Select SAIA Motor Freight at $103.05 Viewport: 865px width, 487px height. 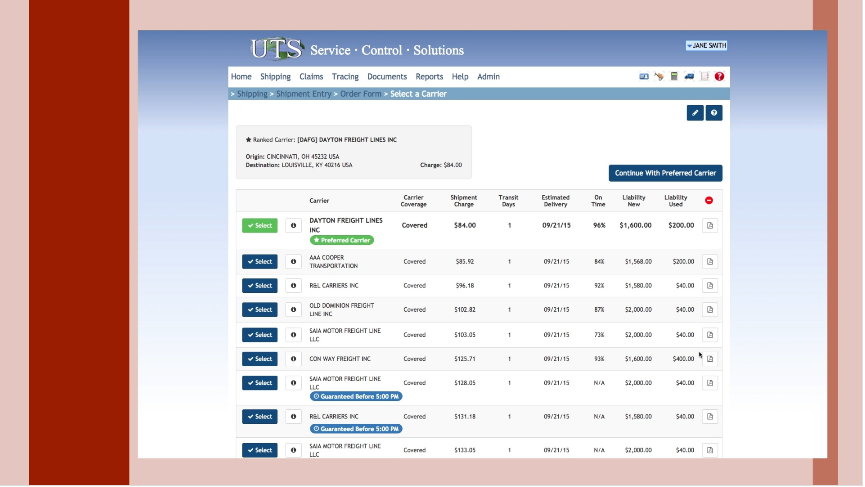[x=260, y=335]
